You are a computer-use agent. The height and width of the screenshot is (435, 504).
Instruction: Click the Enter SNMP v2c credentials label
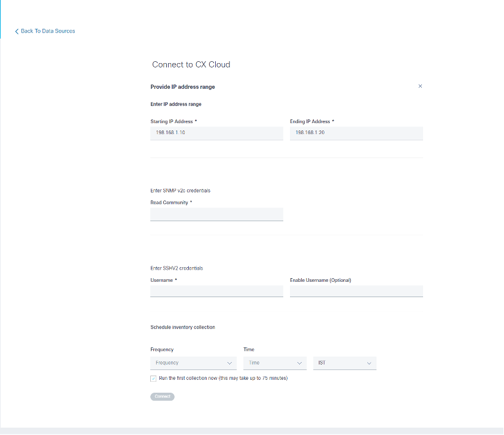[180, 191]
